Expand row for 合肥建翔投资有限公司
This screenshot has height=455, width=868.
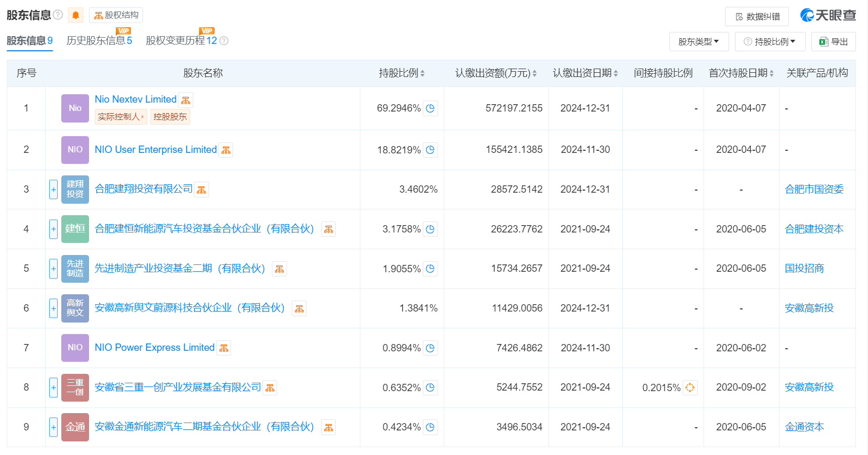(x=53, y=190)
